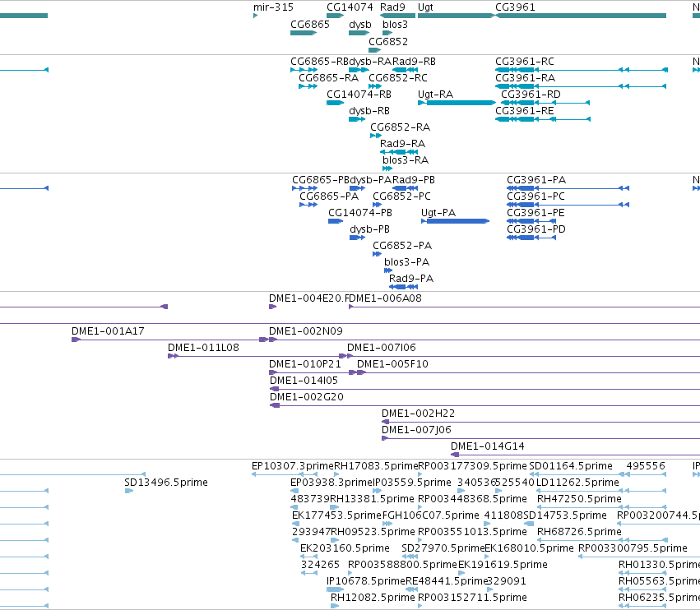Image resolution: width=700 pixels, height=610 pixels.
Task: Click clone DME1-007I06
Action: 381,348
